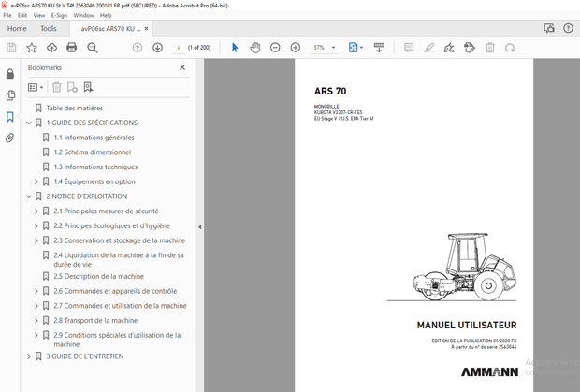Open the File menu
The image size is (580, 392).
click(x=7, y=15)
